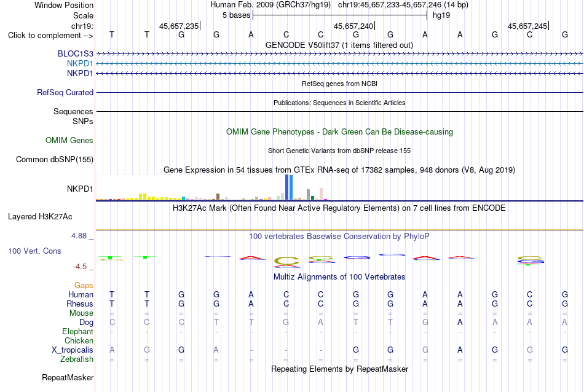Viewport: 584px width, 392px height.
Task: Click the GENCODE V50lift37 track title
Action: 339,45
